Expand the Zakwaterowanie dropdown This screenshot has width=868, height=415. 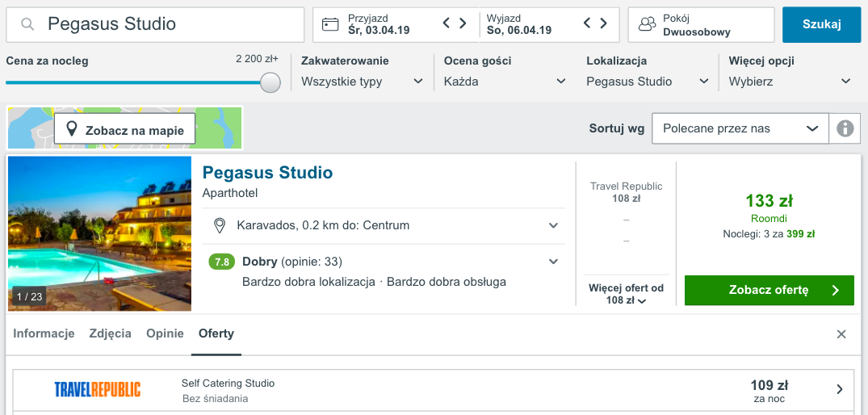tap(362, 81)
